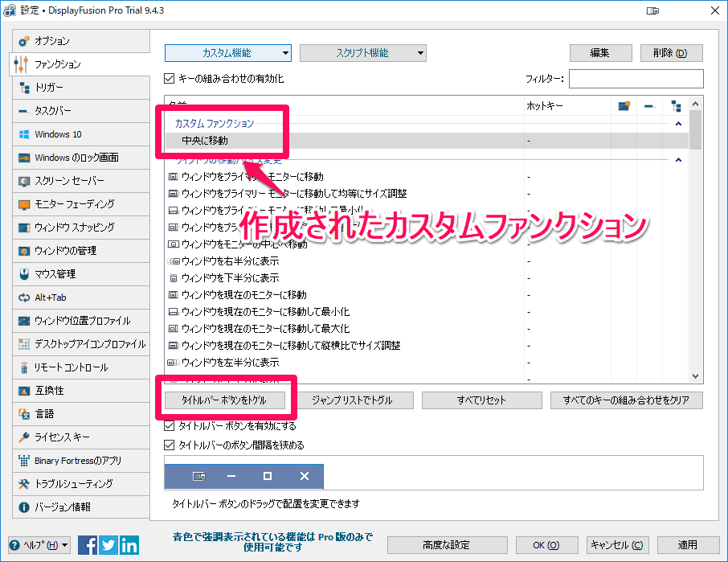Image resolution: width=728 pixels, height=562 pixels.
Task: Click the ウィンドウ位置プロファイル icon
Action: [24, 321]
